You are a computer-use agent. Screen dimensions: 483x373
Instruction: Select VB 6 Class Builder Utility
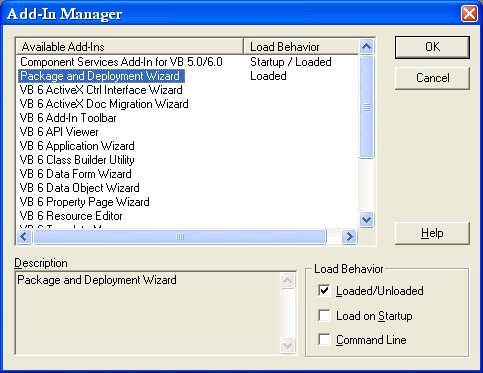pos(77,160)
